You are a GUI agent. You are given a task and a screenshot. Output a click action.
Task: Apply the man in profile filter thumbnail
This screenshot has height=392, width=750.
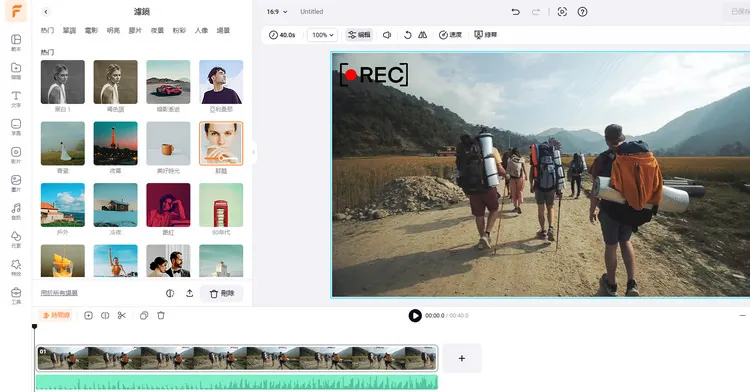pyautogui.click(x=221, y=82)
